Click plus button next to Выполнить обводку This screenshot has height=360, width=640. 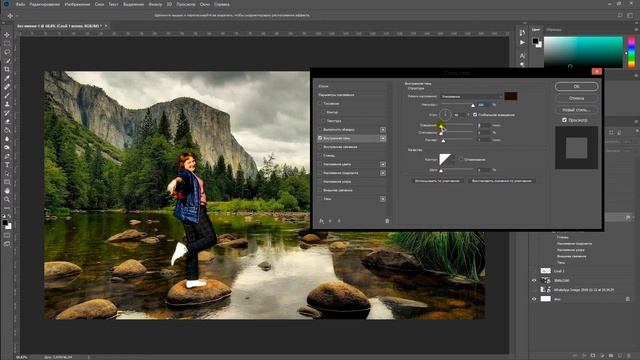(x=383, y=130)
